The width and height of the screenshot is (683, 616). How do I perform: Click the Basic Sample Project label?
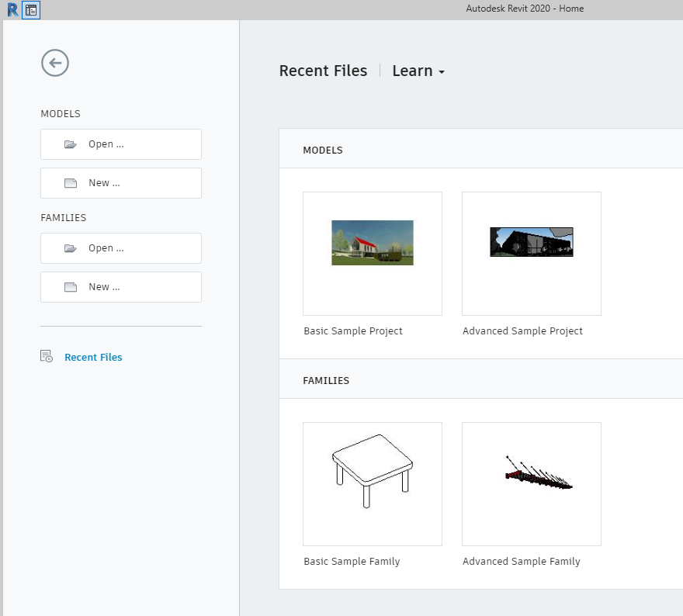pyautogui.click(x=353, y=331)
